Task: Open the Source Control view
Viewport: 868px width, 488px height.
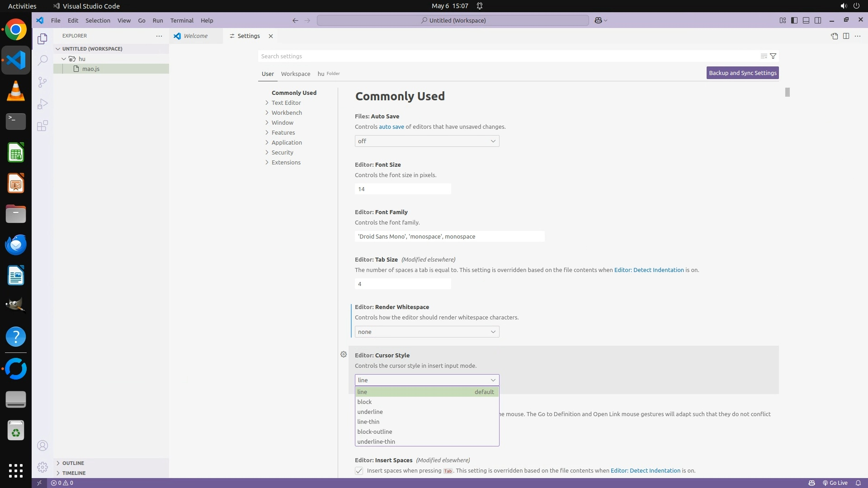Action: point(42,82)
